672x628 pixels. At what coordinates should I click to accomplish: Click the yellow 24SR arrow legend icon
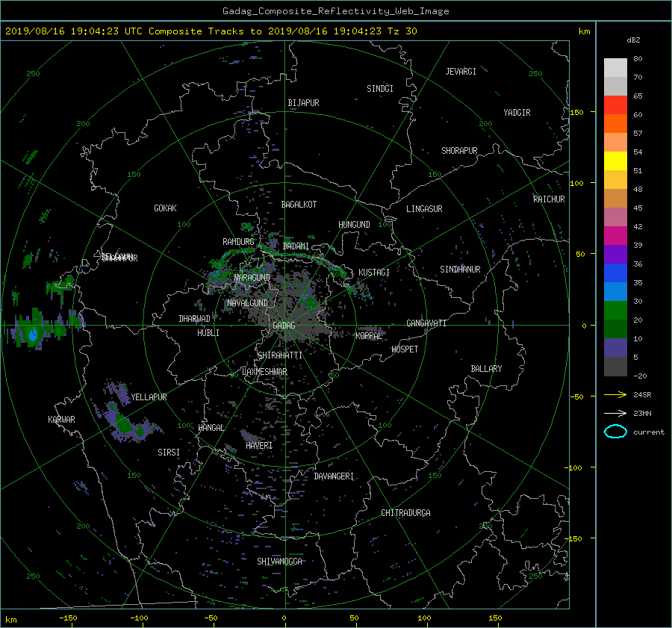pyautogui.click(x=615, y=394)
